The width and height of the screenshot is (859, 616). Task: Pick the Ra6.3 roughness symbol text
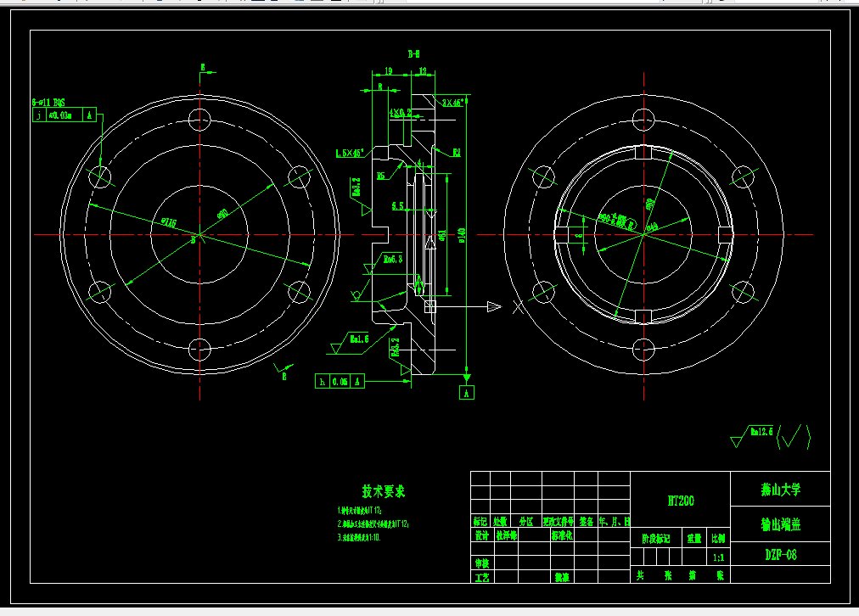[393, 259]
